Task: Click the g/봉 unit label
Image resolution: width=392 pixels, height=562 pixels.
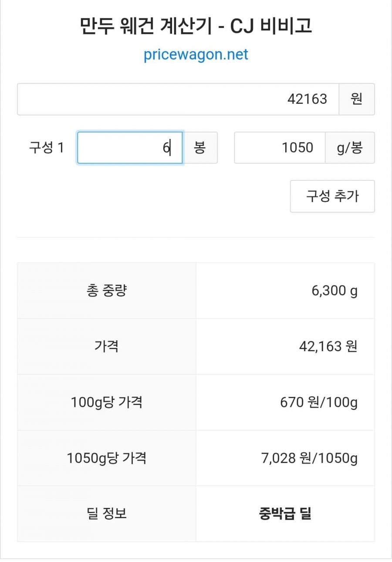Action: 349,148
